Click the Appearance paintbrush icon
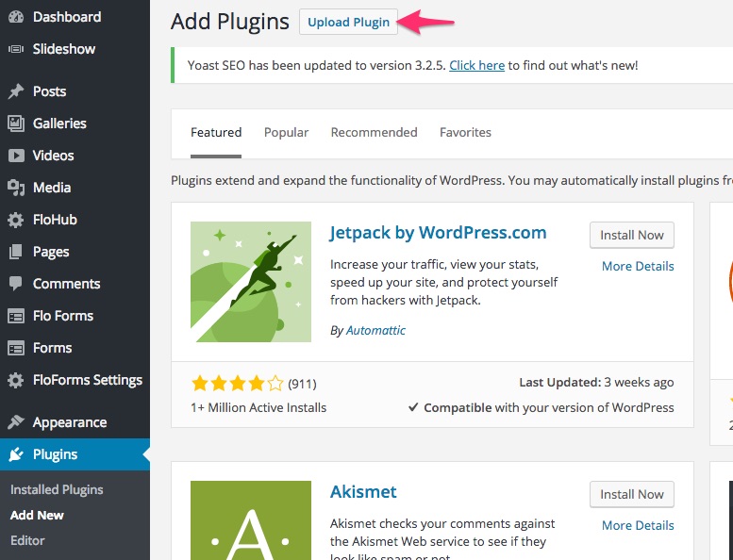The height and width of the screenshot is (560, 733). pos(16,422)
